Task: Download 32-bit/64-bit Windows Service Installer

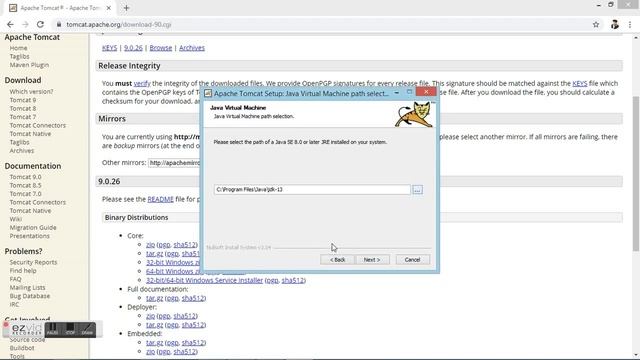Action: coord(204,280)
